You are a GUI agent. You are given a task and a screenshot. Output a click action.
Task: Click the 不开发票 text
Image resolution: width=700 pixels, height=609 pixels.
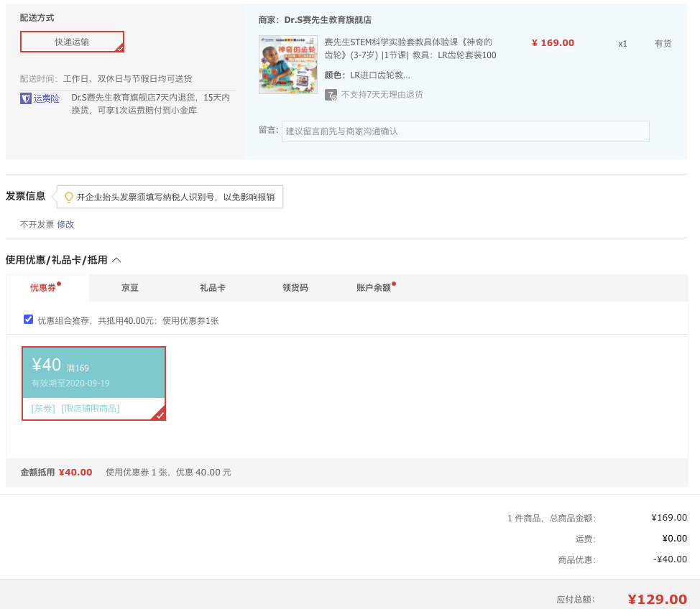37,224
